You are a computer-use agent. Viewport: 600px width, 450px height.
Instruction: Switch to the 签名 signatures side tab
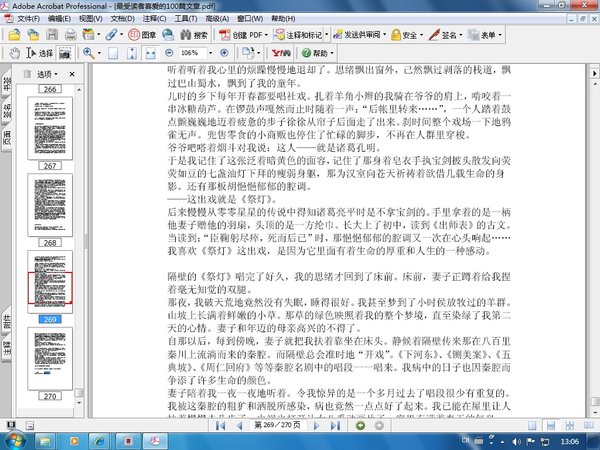7,111
